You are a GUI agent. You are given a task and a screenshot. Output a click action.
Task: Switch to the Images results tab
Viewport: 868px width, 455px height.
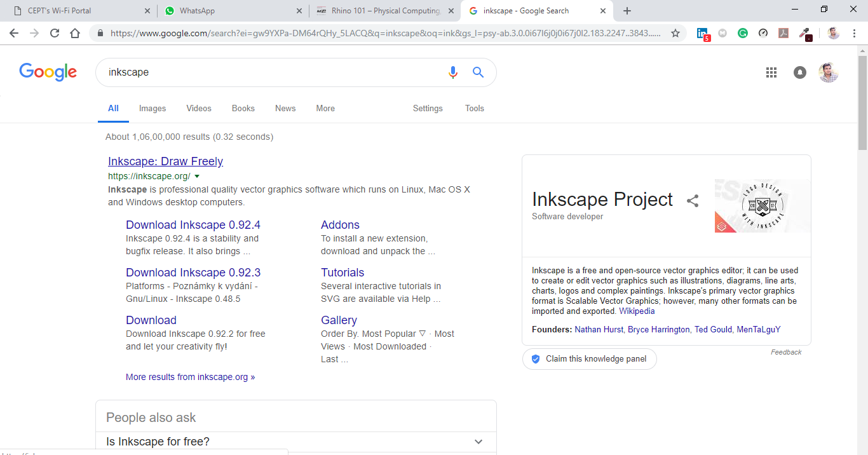[153, 109]
